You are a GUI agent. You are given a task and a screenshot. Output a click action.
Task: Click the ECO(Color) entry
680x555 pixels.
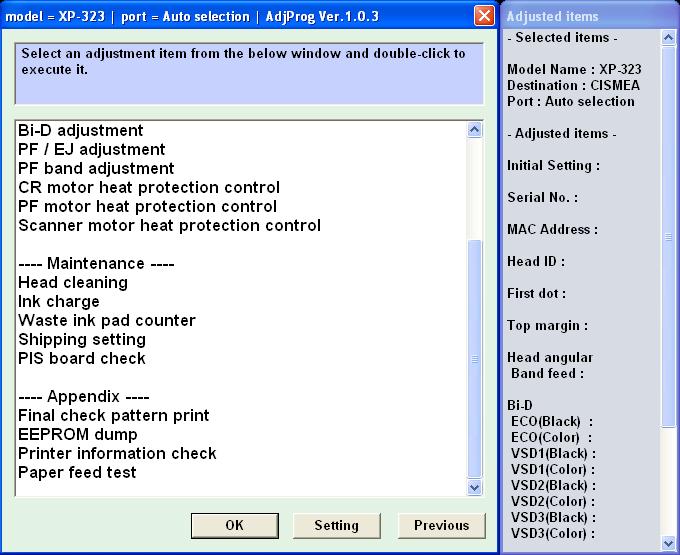551,438
